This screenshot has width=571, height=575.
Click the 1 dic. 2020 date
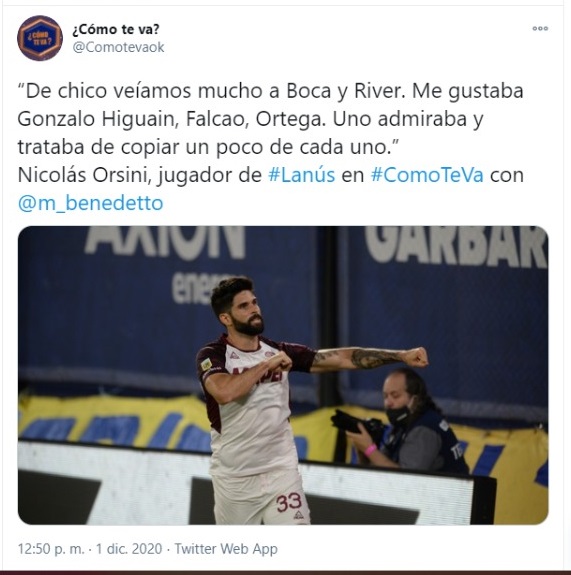pos(129,549)
